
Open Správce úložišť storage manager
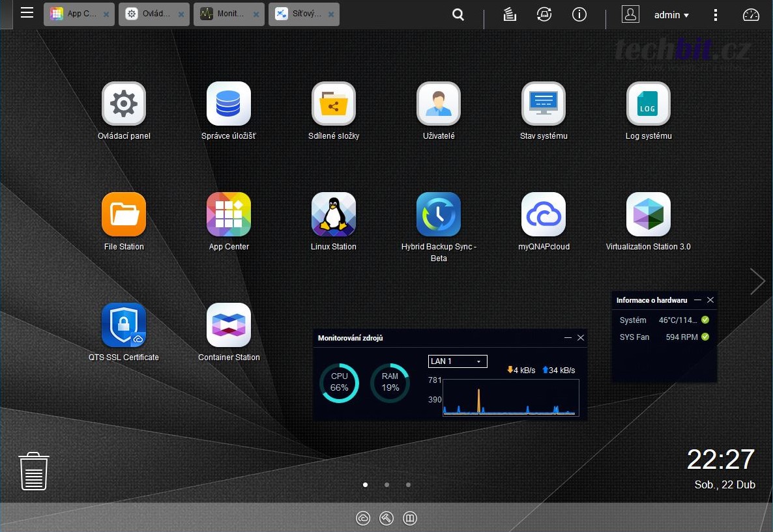pyautogui.click(x=229, y=104)
